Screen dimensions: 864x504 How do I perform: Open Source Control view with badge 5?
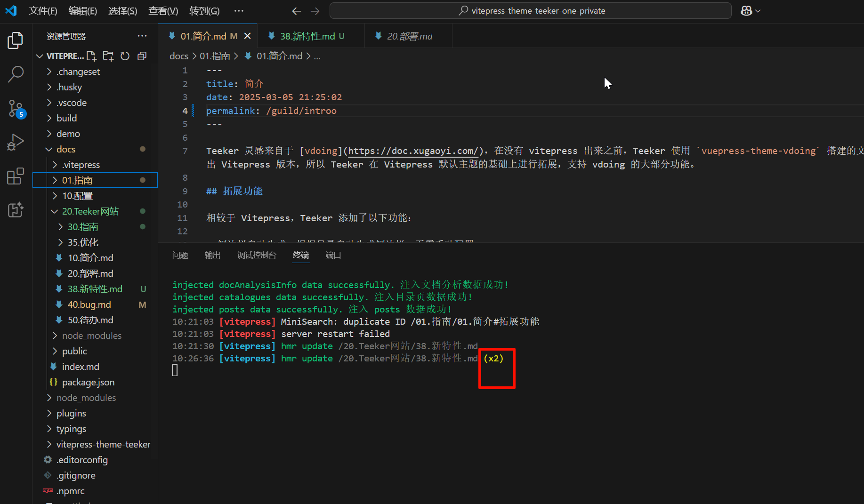pos(16,108)
